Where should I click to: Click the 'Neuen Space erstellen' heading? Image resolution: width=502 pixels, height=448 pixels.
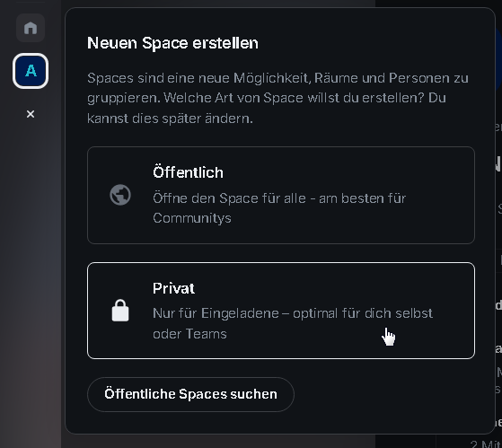click(x=172, y=43)
